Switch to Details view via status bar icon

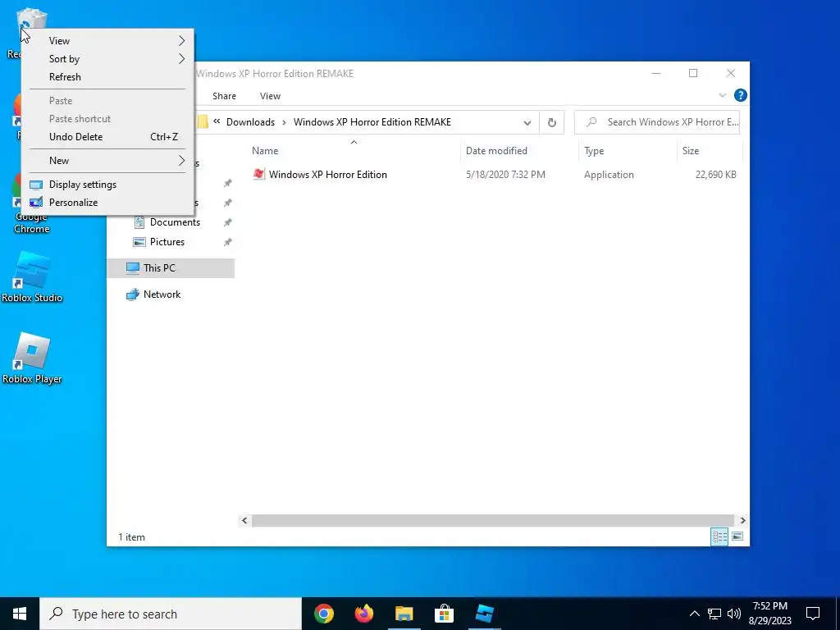pyautogui.click(x=719, y=536)
